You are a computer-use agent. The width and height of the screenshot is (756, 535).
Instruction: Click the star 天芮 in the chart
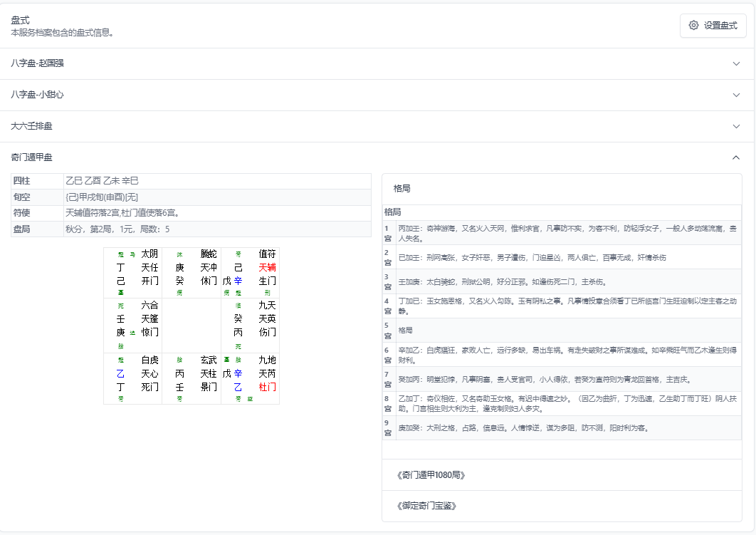coord(267,373)
